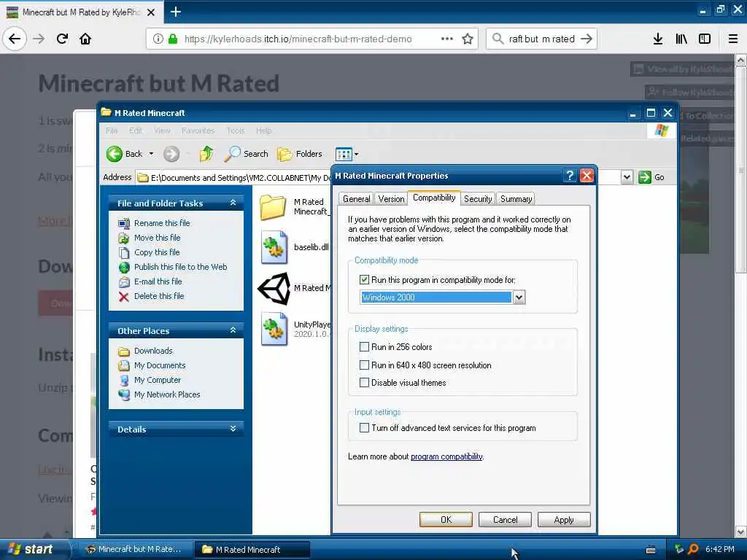
Task: Enable Run in 640 x 480 screen resolution
Action: [365, 365]
